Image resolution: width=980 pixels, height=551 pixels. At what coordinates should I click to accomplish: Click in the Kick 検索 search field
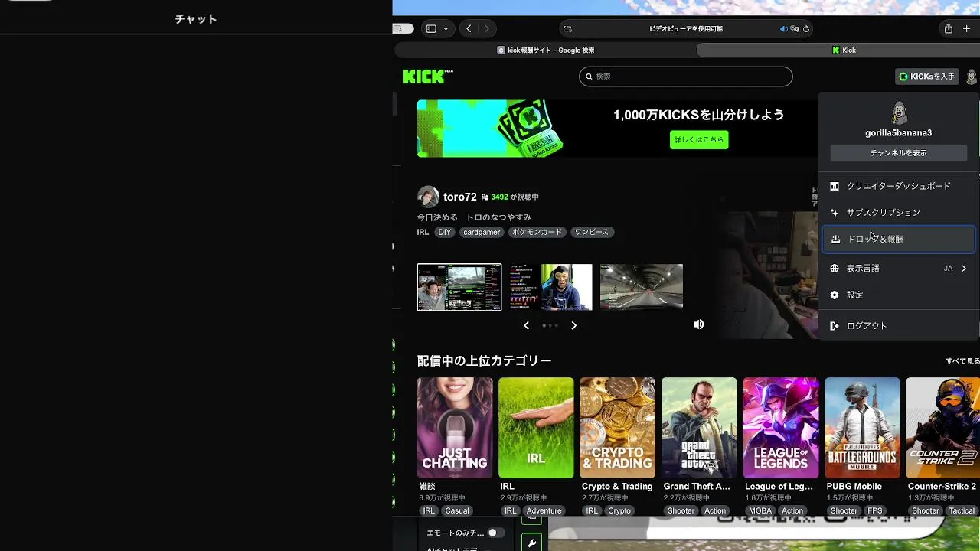pyautogui.click(x=686, y=77)
